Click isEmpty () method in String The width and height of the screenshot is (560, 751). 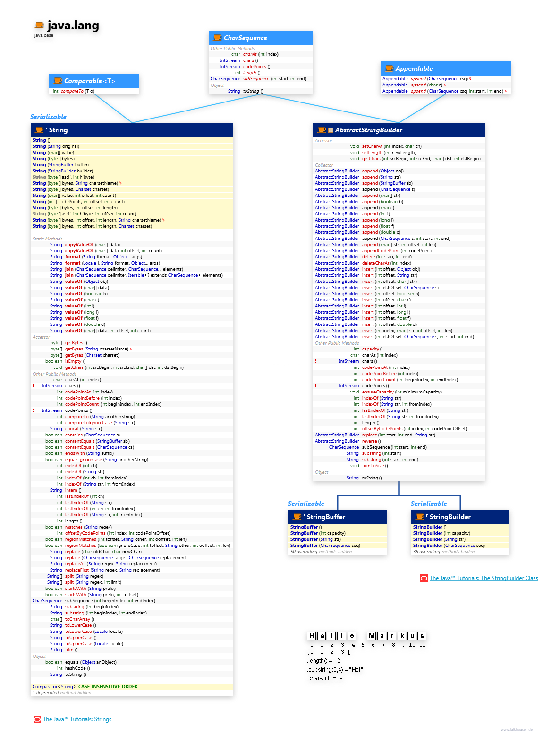coord(76,361)
